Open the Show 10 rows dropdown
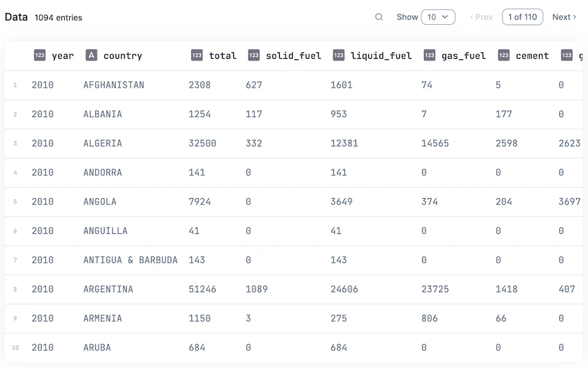Viewport: 588px width, 368px height. point(438,17)
